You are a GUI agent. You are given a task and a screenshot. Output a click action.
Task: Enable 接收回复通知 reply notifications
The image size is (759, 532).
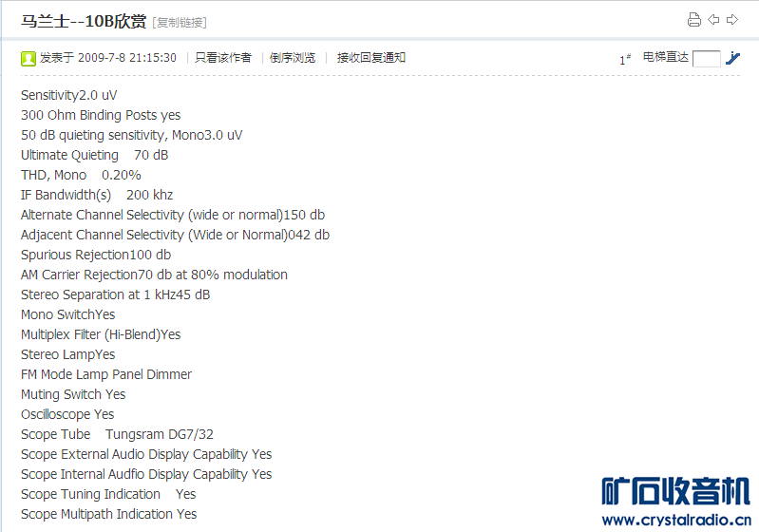pos(371,58)
